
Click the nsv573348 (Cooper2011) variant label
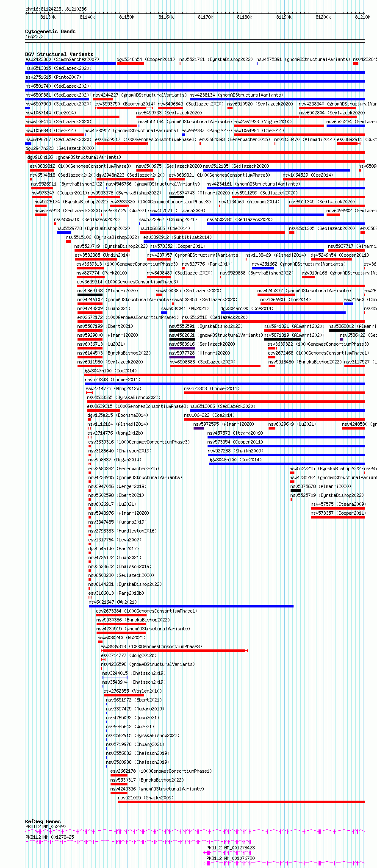pos(113,380)
